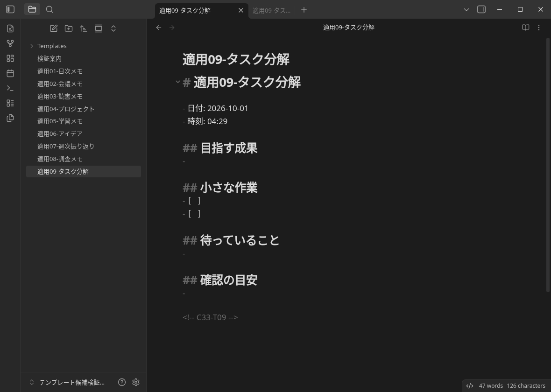551x392 pixels.
Task: Navigate back with the left arrow
Action: 158,28
